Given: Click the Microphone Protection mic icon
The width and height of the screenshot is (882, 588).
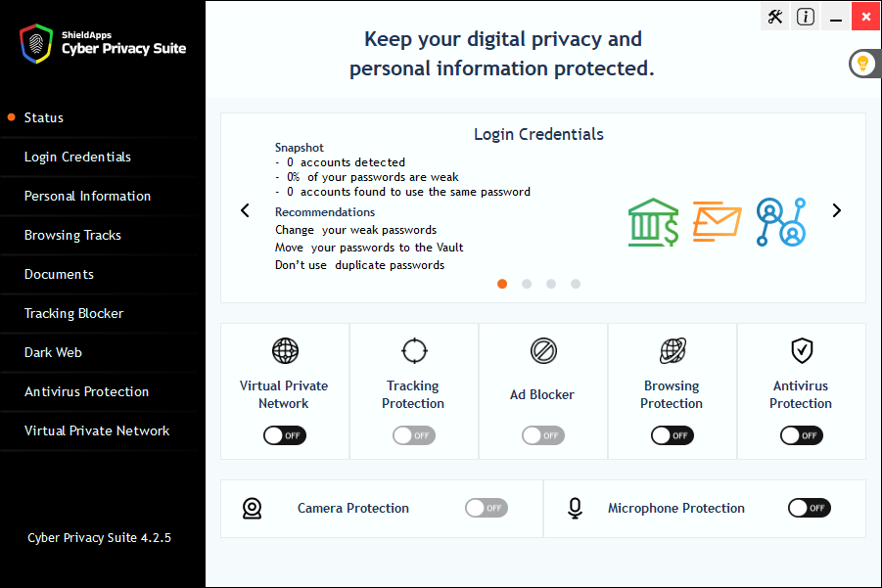Looking at the screenshot, I should coord(575,508).
